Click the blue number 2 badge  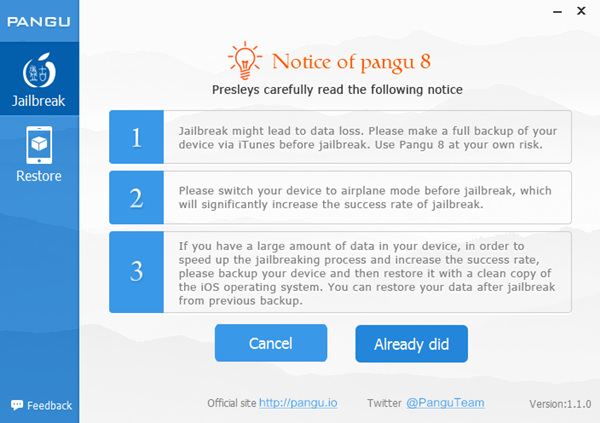(136, 197)
